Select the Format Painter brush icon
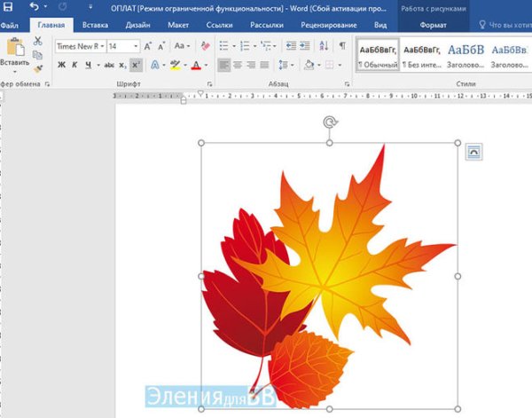This screenshot has width=532, height=418. (x=37, y=68)
